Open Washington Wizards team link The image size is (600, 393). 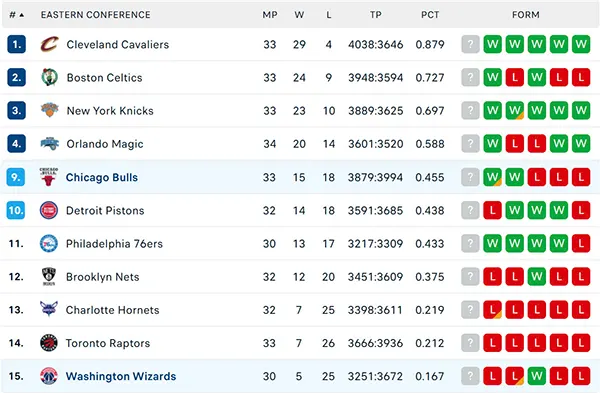(x=121, y=376)
